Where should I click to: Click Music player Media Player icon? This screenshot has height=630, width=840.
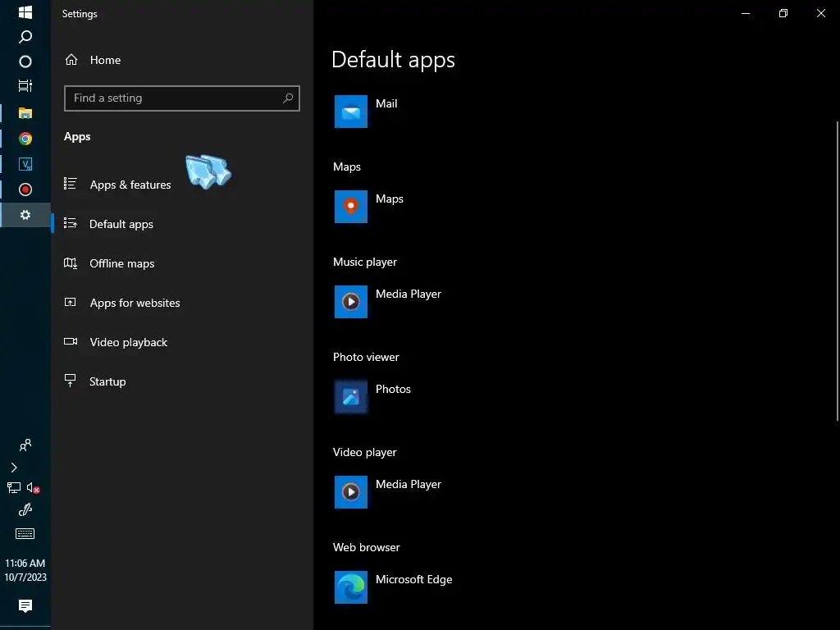(351, 302)
